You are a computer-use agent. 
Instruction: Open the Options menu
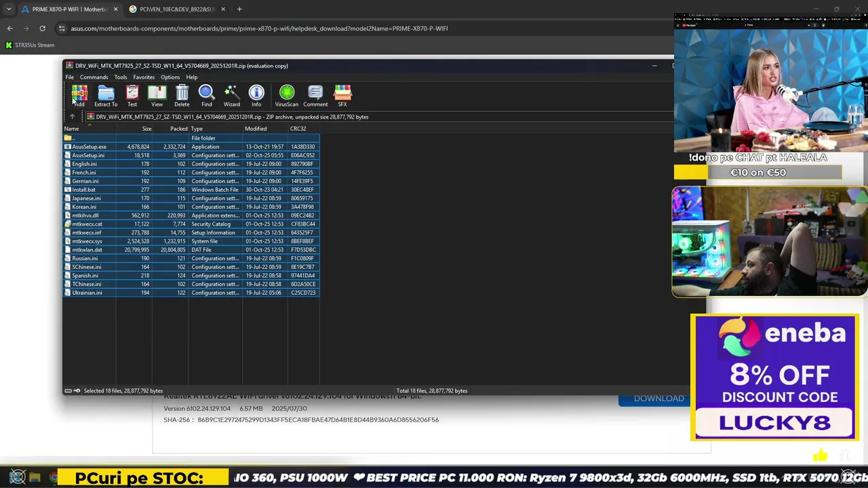point(170,77)
